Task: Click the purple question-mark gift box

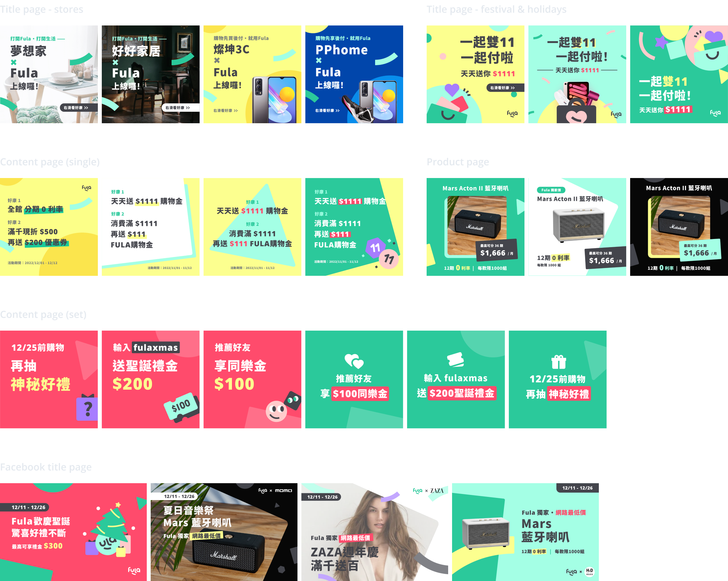Action: [87, 408]
